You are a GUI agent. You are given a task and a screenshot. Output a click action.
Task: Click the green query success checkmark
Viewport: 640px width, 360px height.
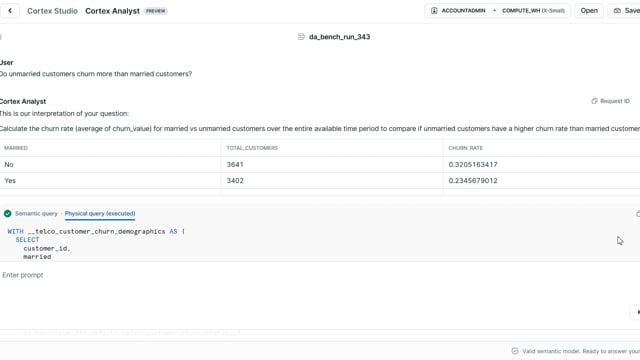point(7,213)
